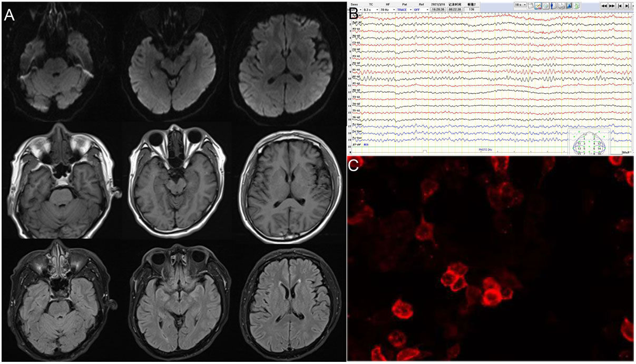636x364 pixels.
Task: Click the fast rewind double-arrow button
Action: [604, 5]
